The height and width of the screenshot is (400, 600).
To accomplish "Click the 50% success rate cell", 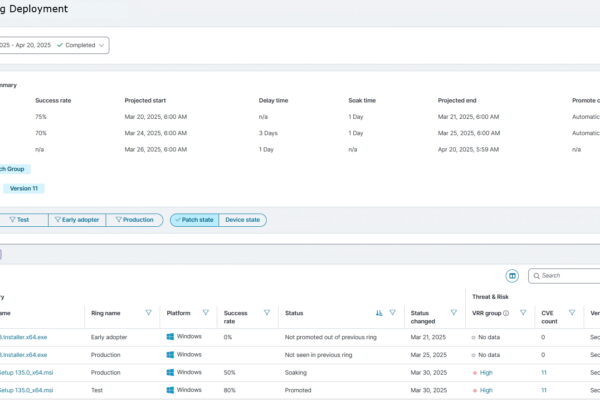I will pos(230,372).
